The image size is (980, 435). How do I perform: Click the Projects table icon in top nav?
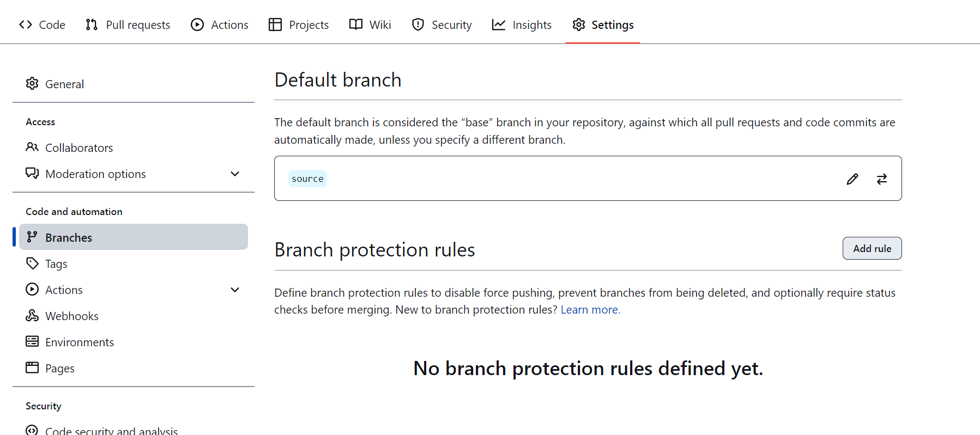click(x=275, y=24)
